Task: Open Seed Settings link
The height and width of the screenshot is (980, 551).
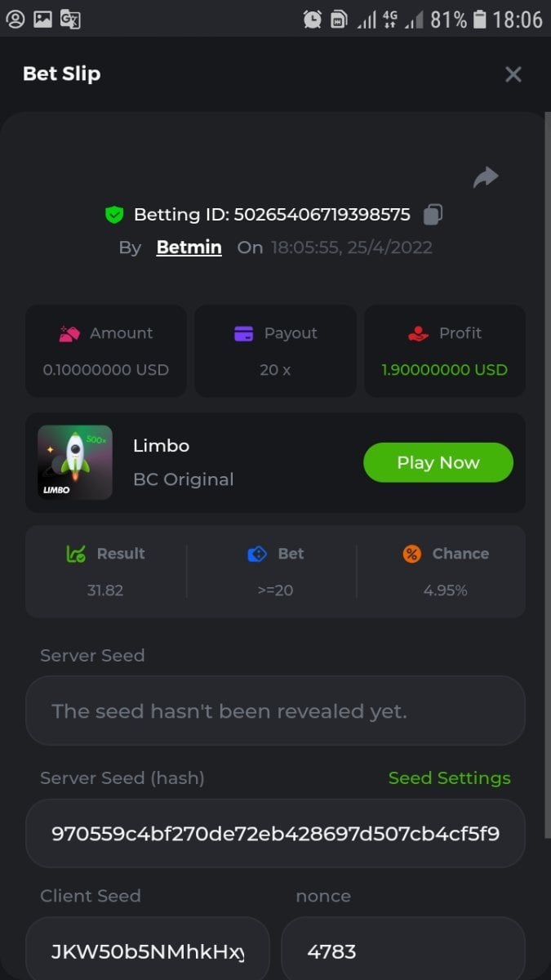Action: (449, 778)
